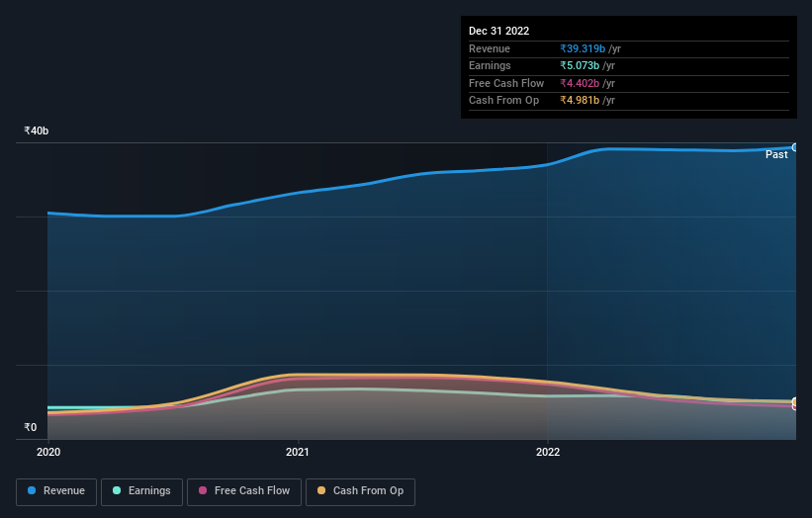Toggle the Cash From Op legend button
The image size is (812, 518).
(360, 491)
